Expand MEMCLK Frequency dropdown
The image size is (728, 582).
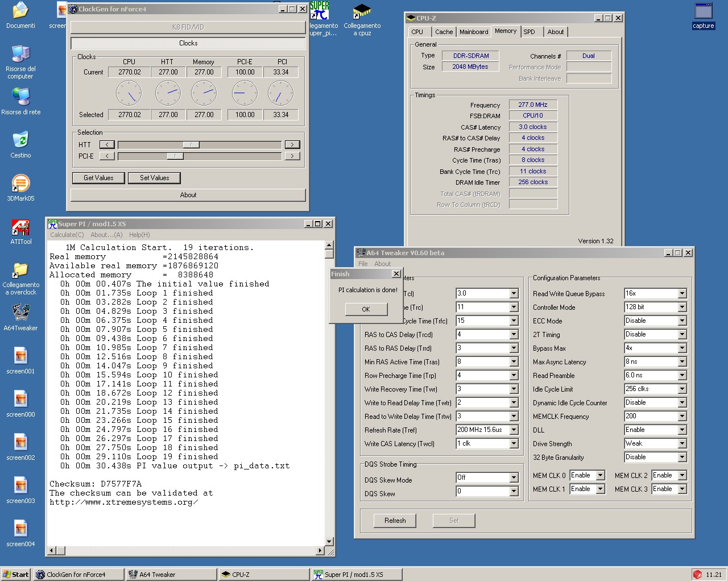(682, 417)
